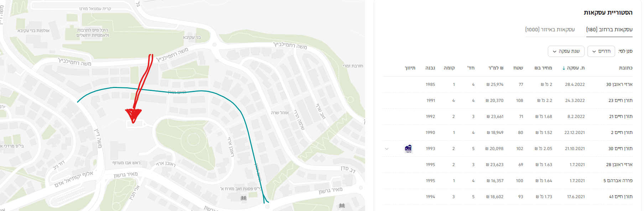
Task: Click the red arrowhead marker on the map
Action: click(134, 115)
